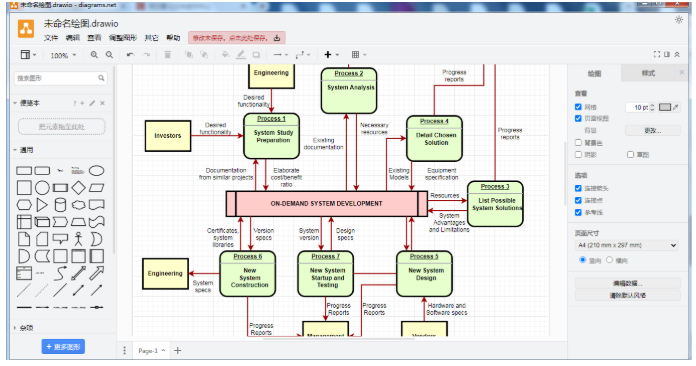This screenshot has height=366, width=696.
Task: Toggle the 页面视图 page view checkbox
Action: coord(578,118)
